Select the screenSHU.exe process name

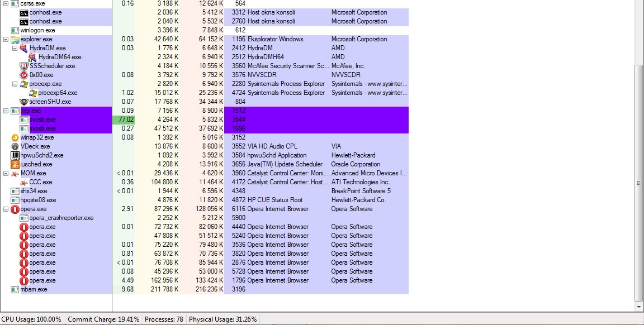50,102
